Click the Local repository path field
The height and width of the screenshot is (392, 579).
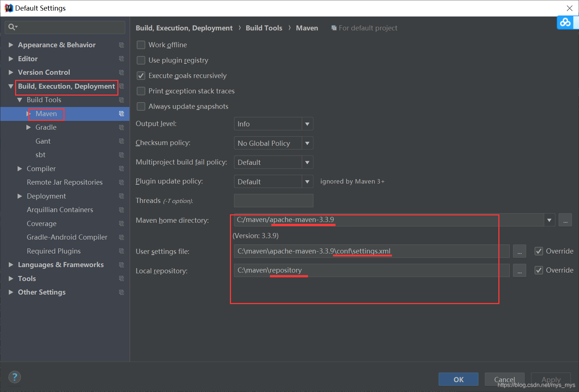point(371,270)
